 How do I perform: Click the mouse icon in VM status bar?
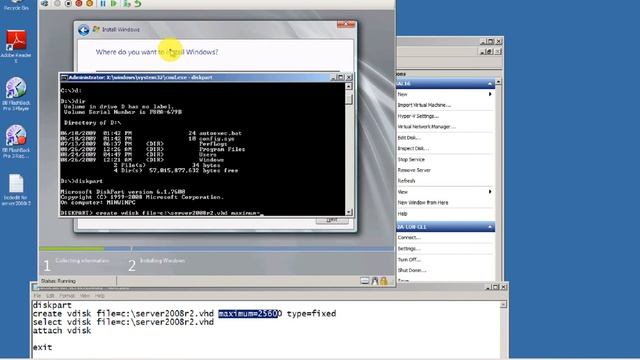tap(374, 281)
